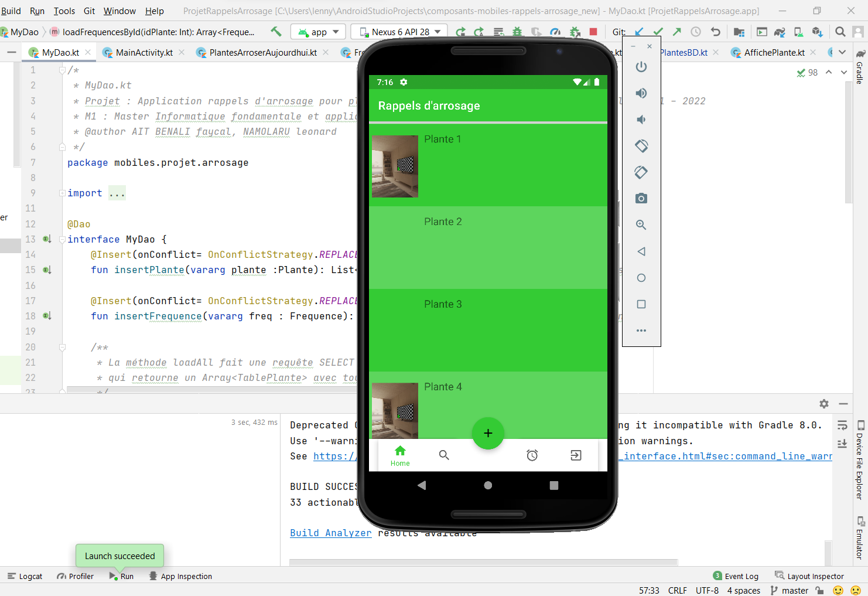Viewport: 868px width, 596px height.
Task: Click the Build Analyzer link
Action: pos(331,533)
